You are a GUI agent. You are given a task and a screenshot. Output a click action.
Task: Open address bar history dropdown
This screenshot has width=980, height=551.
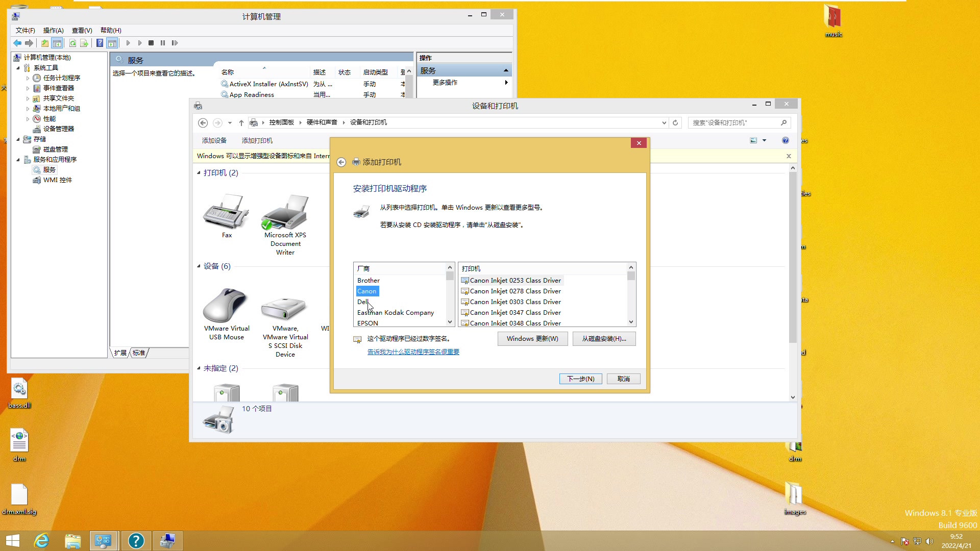[664, 122]
